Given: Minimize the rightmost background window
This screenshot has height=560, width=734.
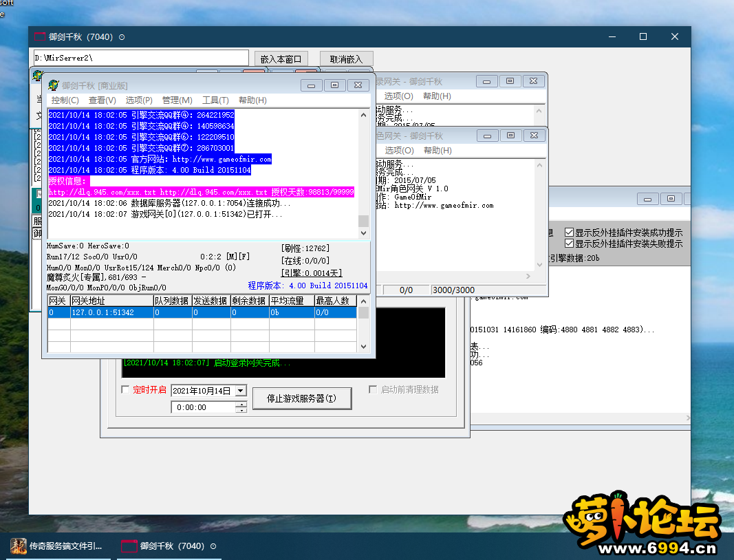Looking at the screenshot, I should coord(648,199).
